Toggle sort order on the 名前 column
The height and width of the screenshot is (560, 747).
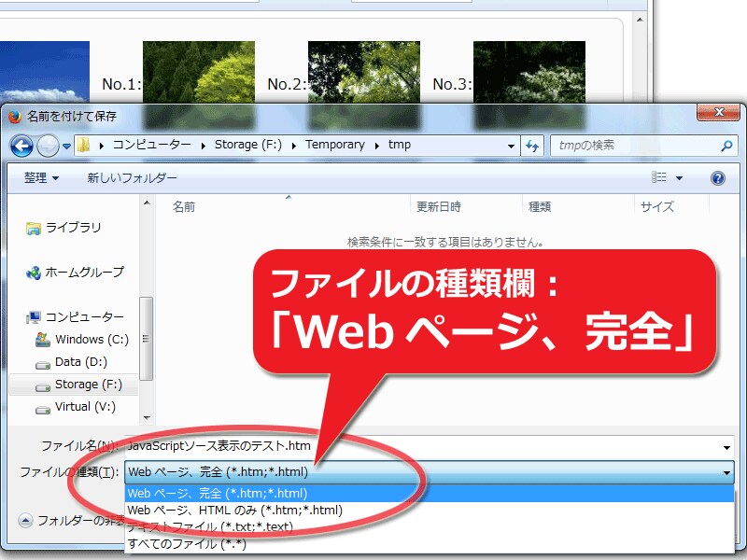[184, 206]
